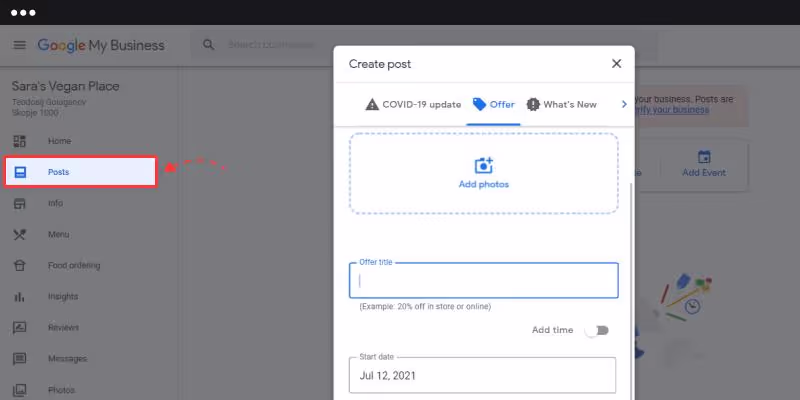Click the COVID-19 warning triangle icon
Screen dimensions: 800x400
pos(372,105)
